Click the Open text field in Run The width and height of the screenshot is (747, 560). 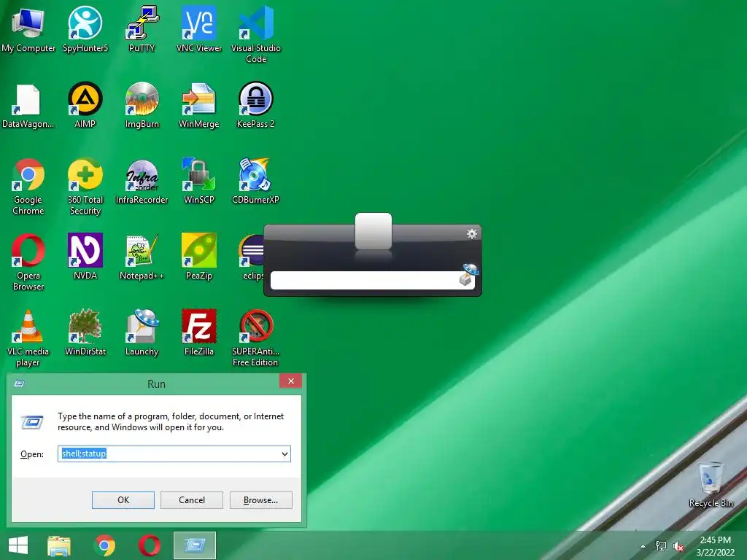pyautogui.click(x=169, y=454)
